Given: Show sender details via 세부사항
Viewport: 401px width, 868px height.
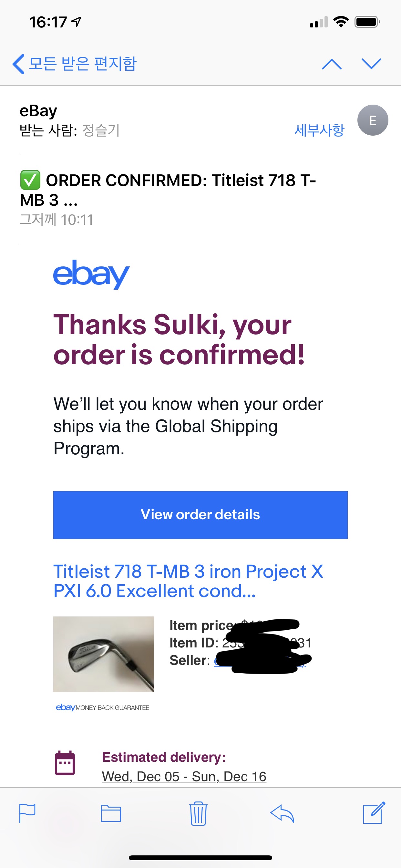Looking at the screenshot, I should (x=319, y=130).
